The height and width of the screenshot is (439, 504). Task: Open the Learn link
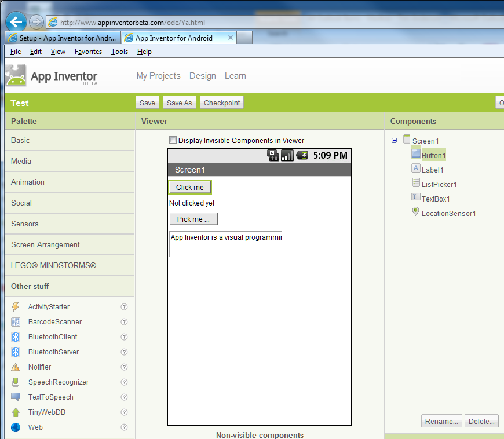pos(235,76)
